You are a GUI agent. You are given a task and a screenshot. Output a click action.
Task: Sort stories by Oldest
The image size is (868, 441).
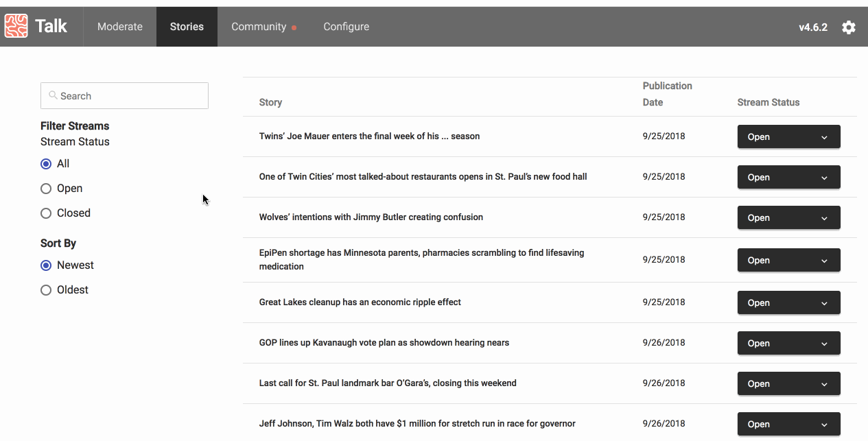(46, 289)
